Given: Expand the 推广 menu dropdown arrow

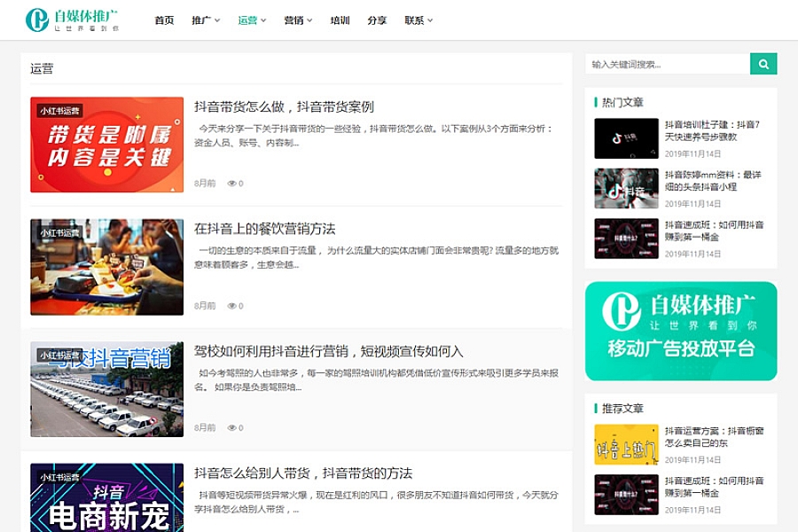Looking at the screenshot, I should pos(217,20).
